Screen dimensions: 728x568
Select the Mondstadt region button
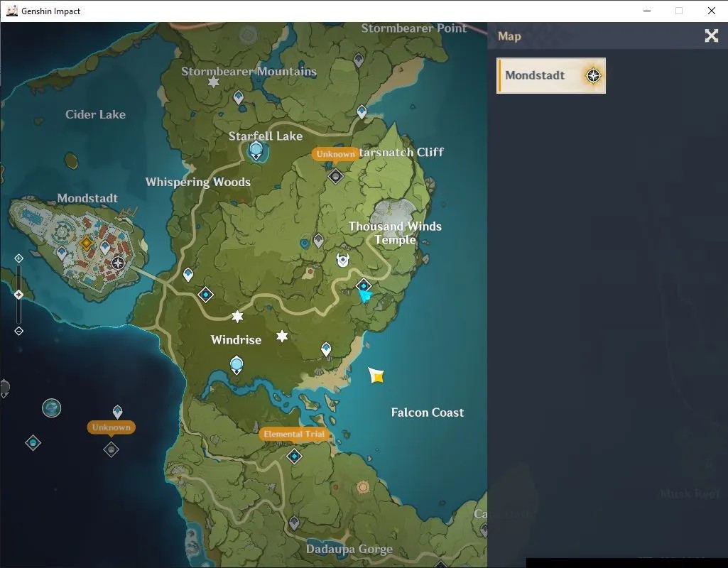point(551,76)
